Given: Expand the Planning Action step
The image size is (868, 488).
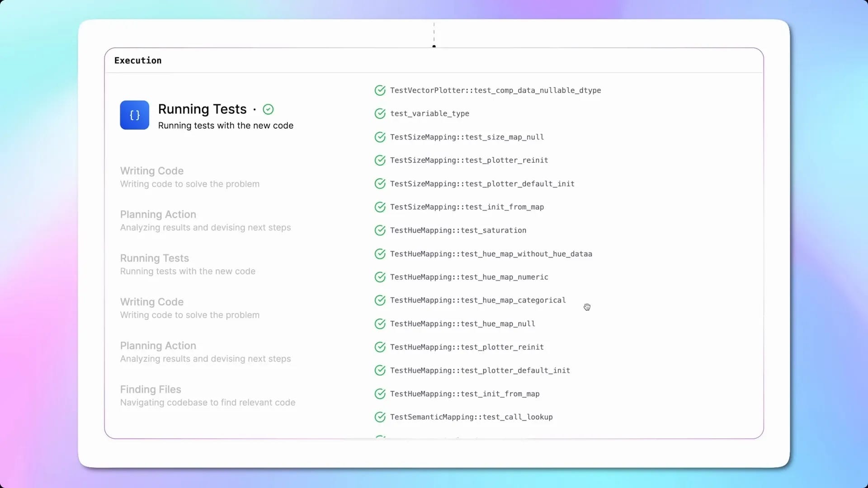Looking at the screenshot, I should [158, 215].
